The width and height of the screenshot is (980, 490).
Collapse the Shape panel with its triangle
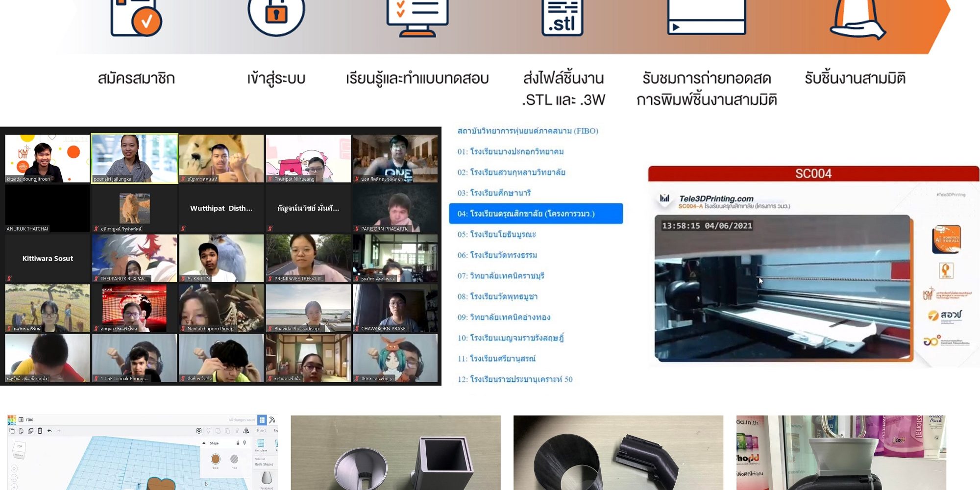(204, 443)
